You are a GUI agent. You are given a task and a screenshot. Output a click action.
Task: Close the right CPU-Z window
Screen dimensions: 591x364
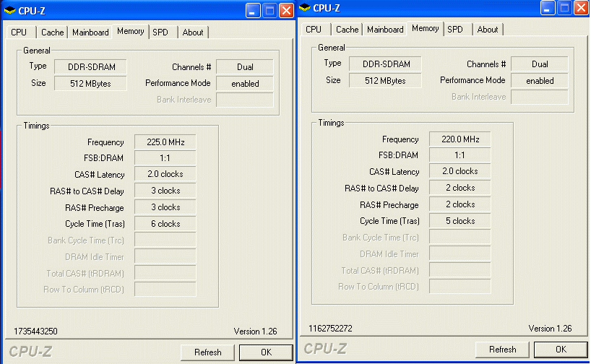pyautogui.click(x=581, y=8)
